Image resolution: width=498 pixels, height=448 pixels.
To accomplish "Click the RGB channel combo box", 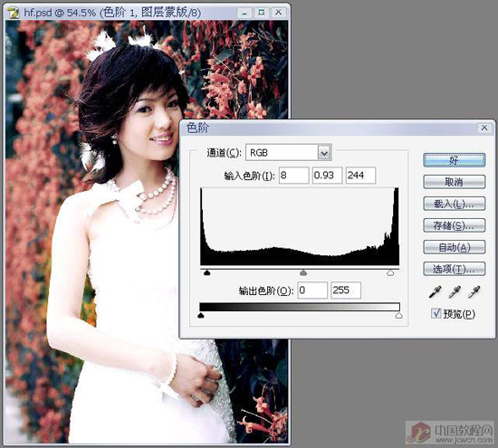I will [x=289, y=153].
